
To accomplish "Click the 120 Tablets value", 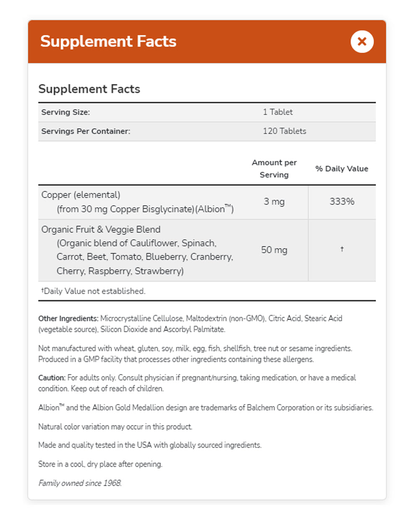I will (x=284, y=131).
